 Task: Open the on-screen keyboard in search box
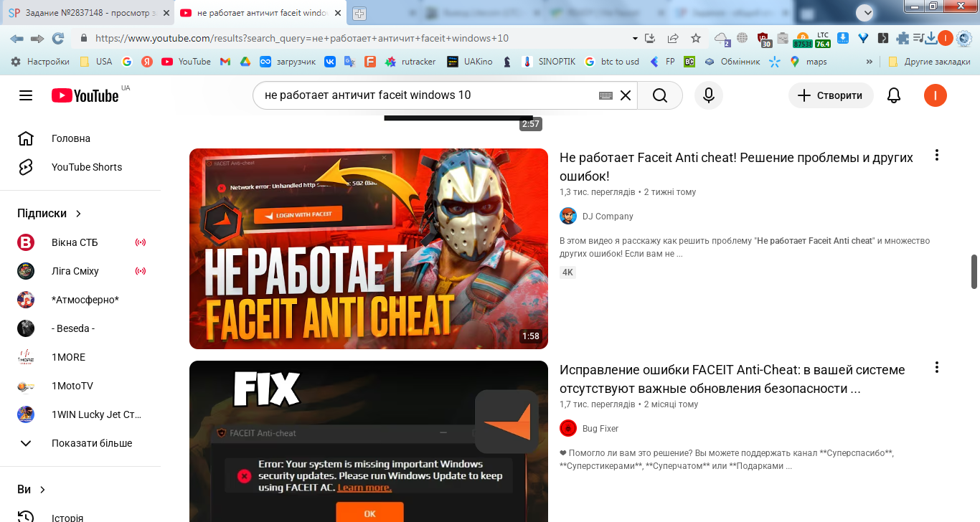click(x=606, y=95)
